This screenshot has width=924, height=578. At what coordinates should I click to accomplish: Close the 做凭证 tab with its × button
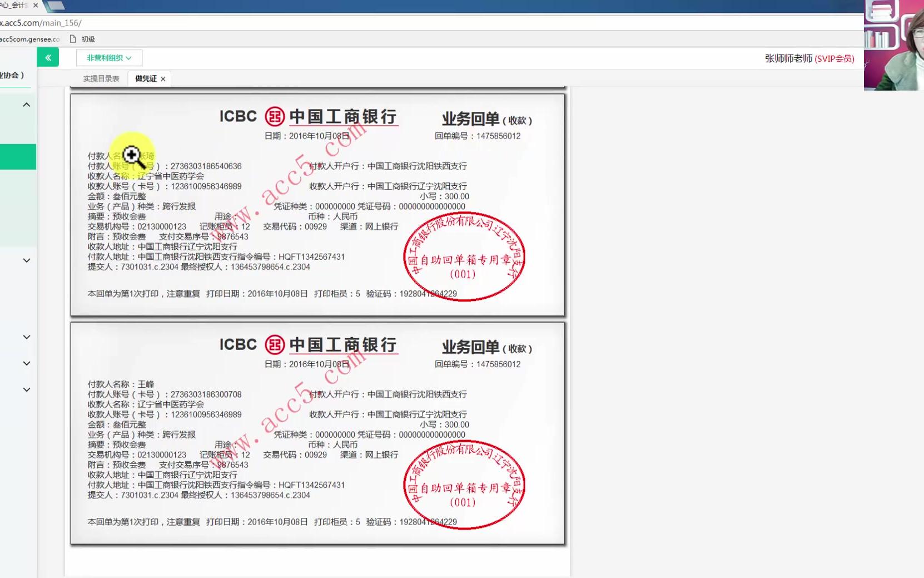tap(163, 78)
